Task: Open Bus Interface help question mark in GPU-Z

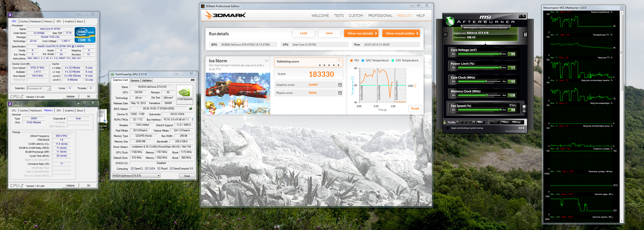Action: tap(192, 119)
